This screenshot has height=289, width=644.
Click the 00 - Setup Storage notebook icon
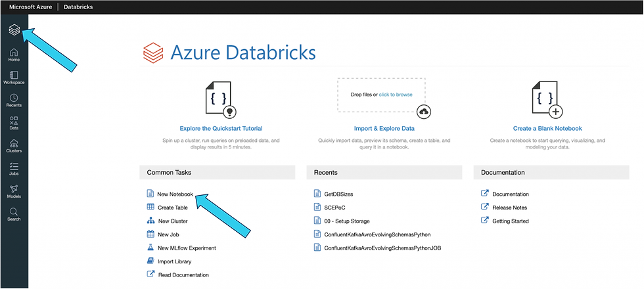pos(317,221)
